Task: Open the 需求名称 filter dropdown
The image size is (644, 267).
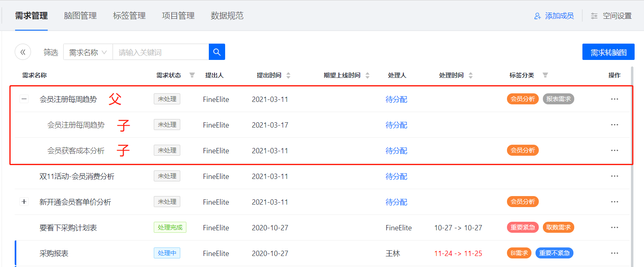Action: coord(88,52)
